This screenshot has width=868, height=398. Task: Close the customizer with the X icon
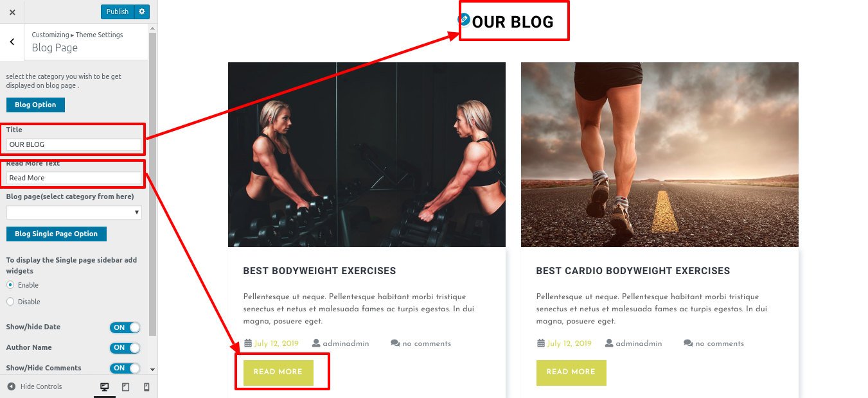(12, 12)
